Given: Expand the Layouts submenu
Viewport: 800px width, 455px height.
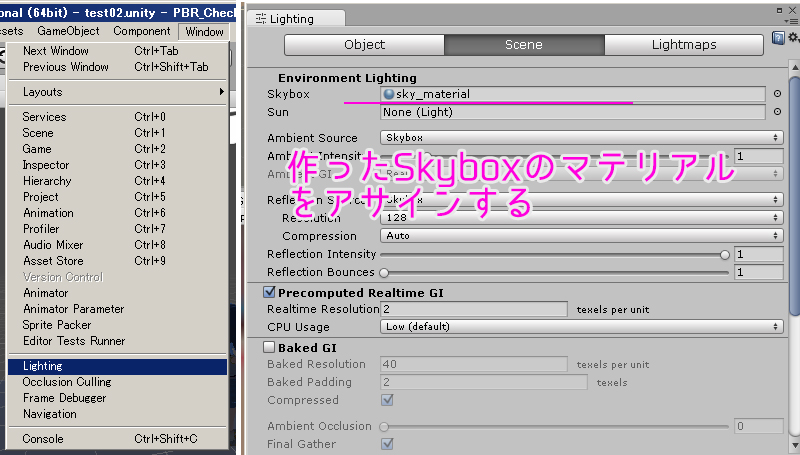Looking at the screenshot, I should pyautogui.click(x=117, y=92).
